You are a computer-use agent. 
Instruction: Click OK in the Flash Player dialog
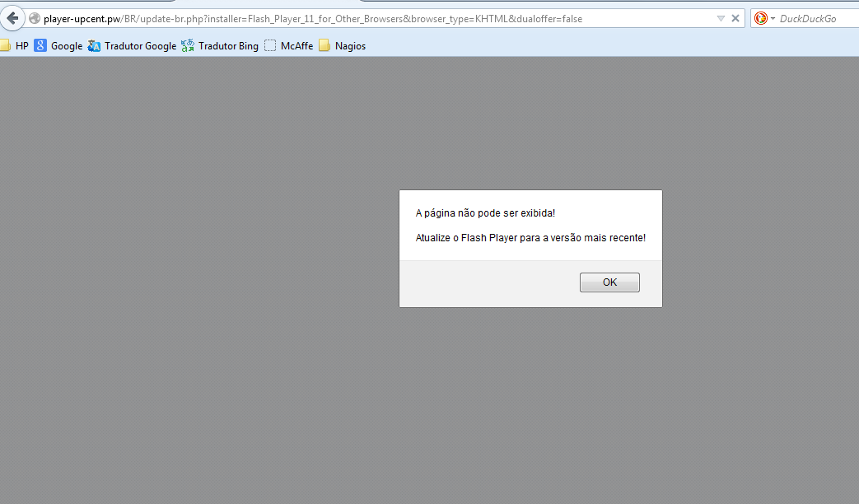pyautogui.click(x=609, y=282)
